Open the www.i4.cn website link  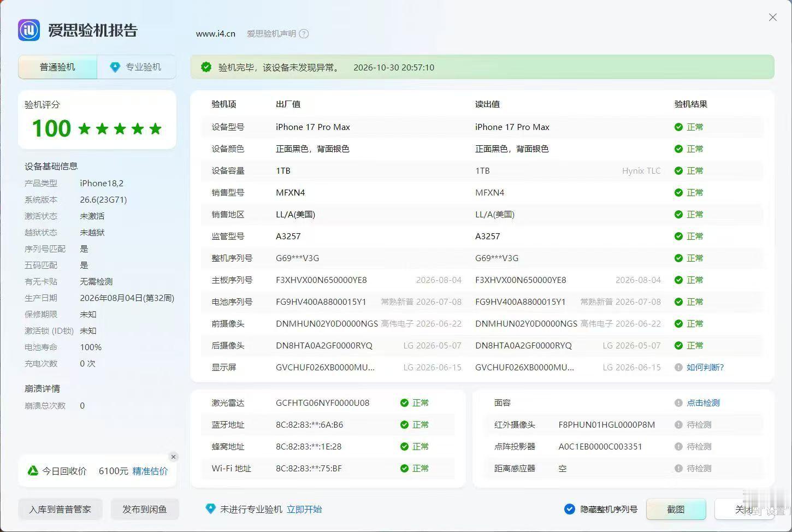(x=216, y=34)
